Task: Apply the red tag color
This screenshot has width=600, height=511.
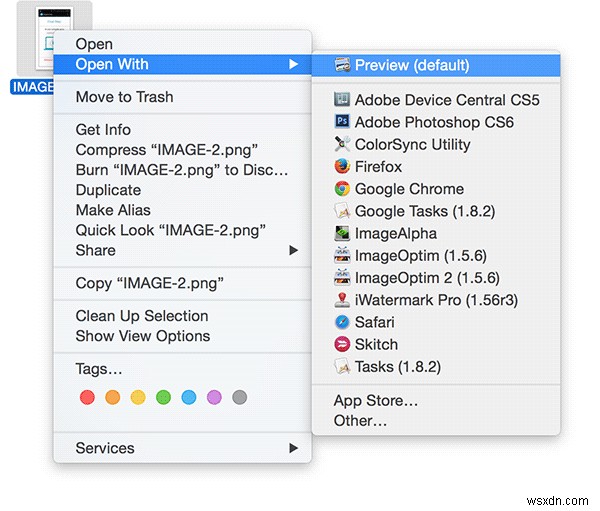Action: pyautogui.click(x=87, y=398)
